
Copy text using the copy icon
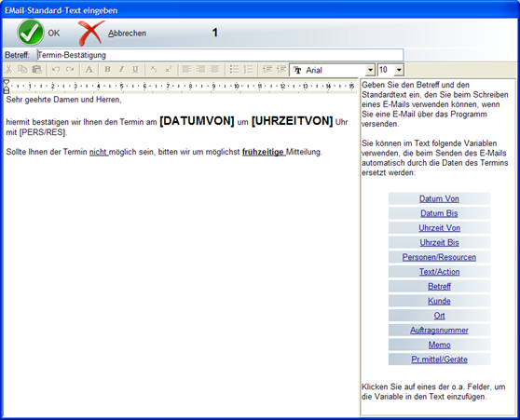22,70
